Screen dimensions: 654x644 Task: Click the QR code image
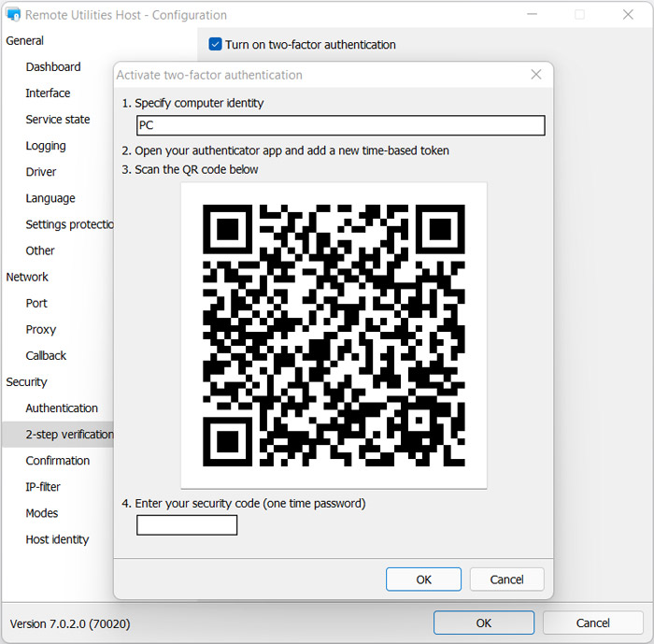[x=334, y=336]
